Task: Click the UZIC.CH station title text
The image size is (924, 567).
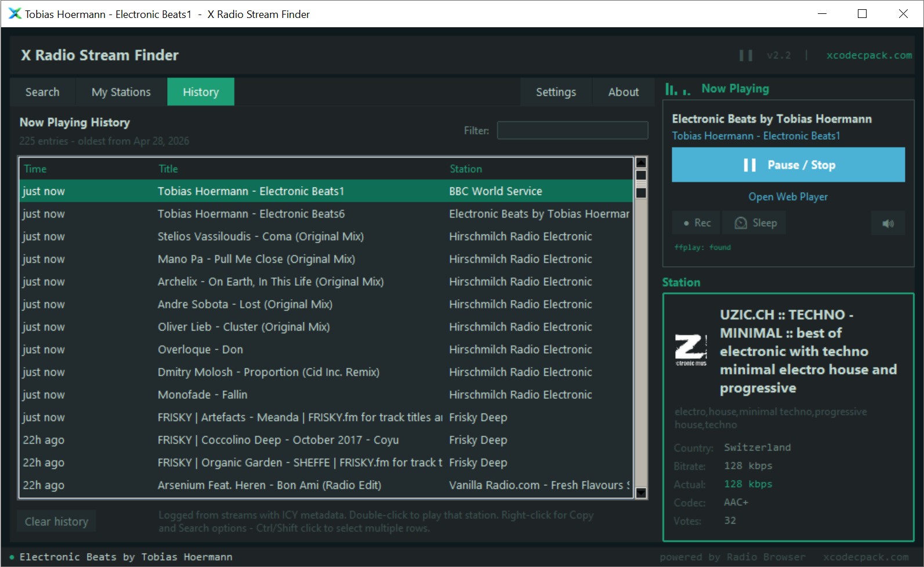Action: [x=808, y=351]
